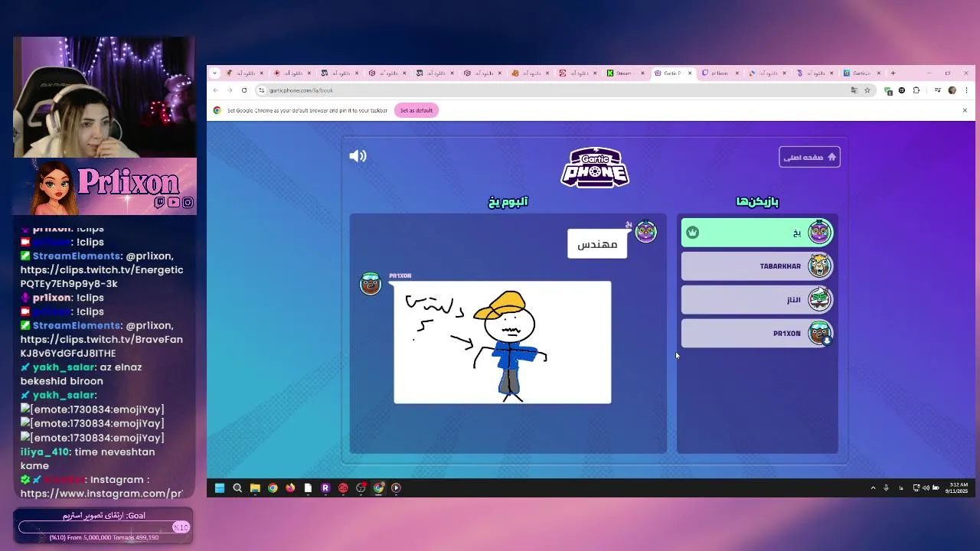
Task: Open PR1XON's drawing of the engineer
Action: point(502,342)
